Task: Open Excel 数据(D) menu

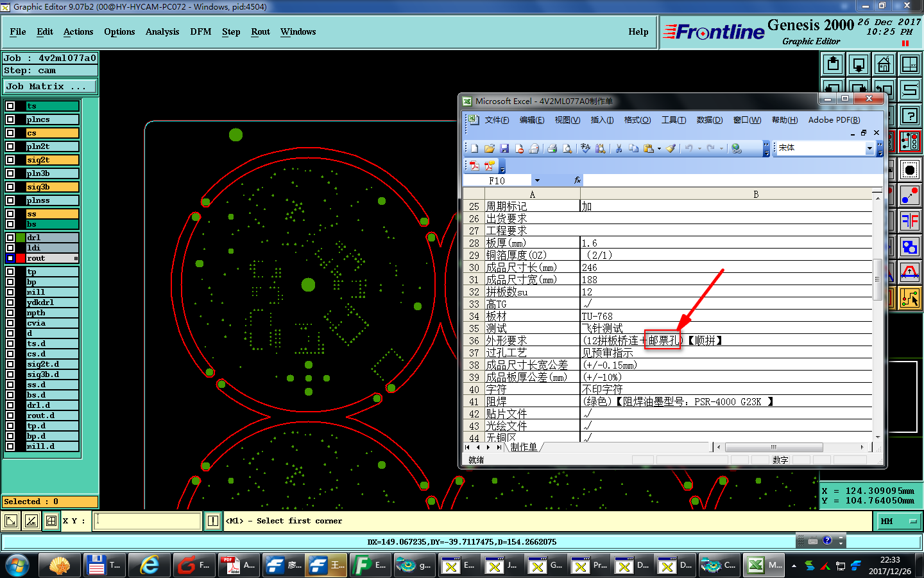Action: 709,120
